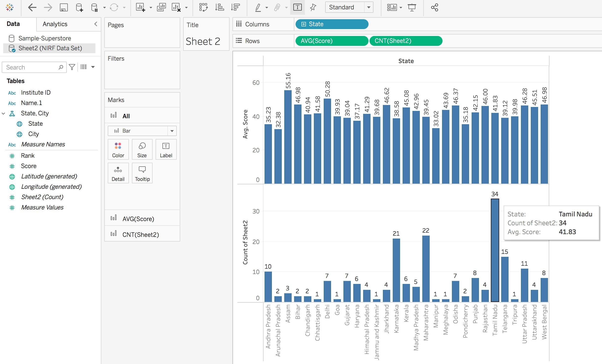The width and height of the screenshot is (602, 364).
Task: Click the Presentation Mode icon
Action: pyautogui.click(x=412, y=7)
